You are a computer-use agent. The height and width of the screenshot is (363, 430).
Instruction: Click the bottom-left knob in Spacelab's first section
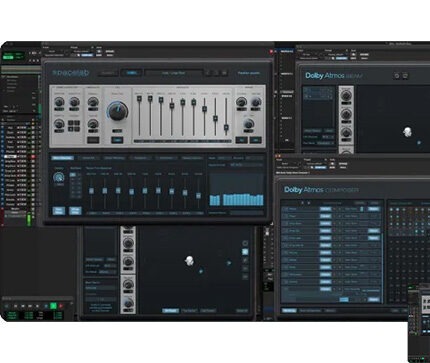coord(59,124)
